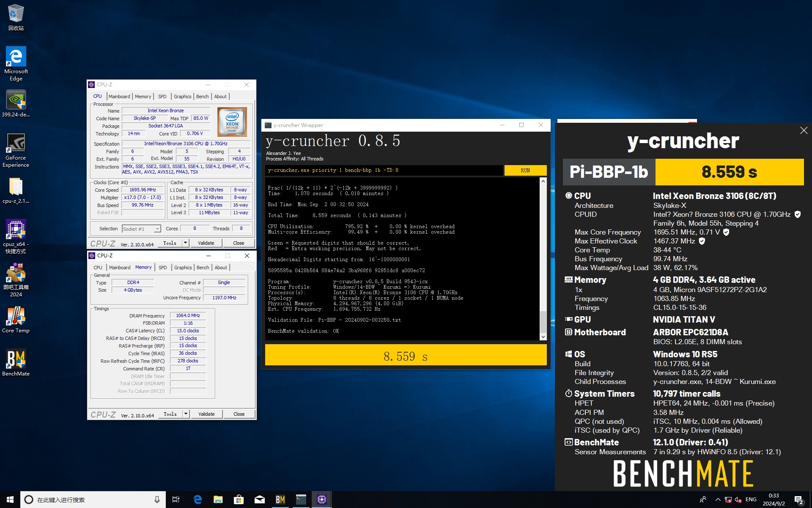
Task: Open Microsoft Edge desktop shortcut
Action: (16, 63)
